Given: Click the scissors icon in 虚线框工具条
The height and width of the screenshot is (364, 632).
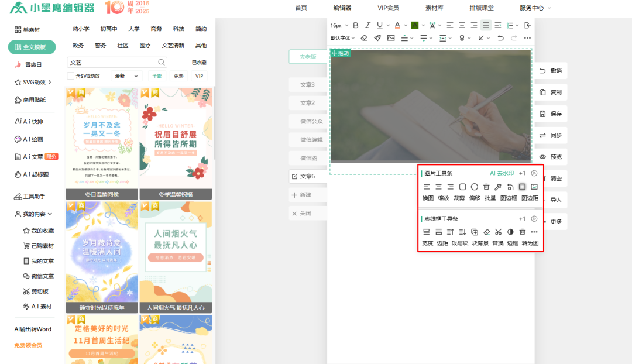Looking at the screenshot, I should coord(499,232).
